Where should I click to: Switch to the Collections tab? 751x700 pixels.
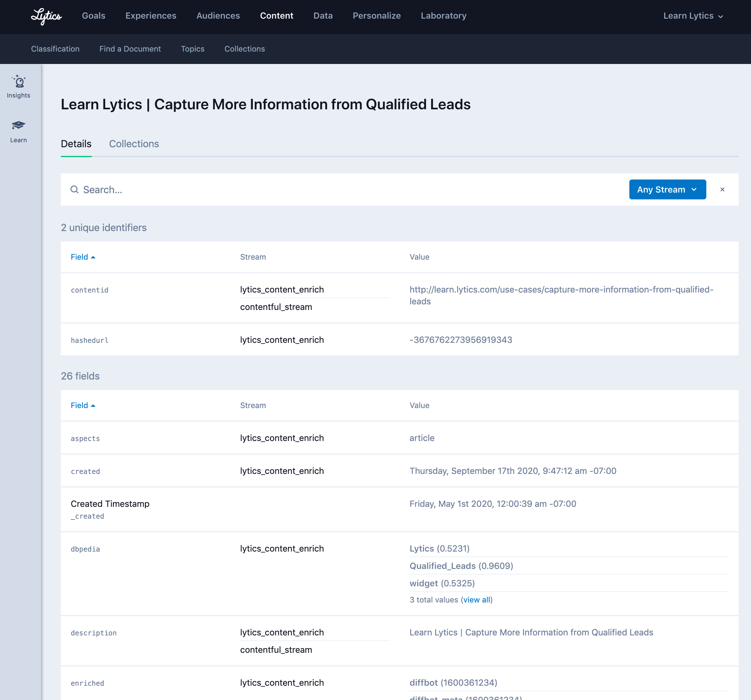(x=134, y=144)
